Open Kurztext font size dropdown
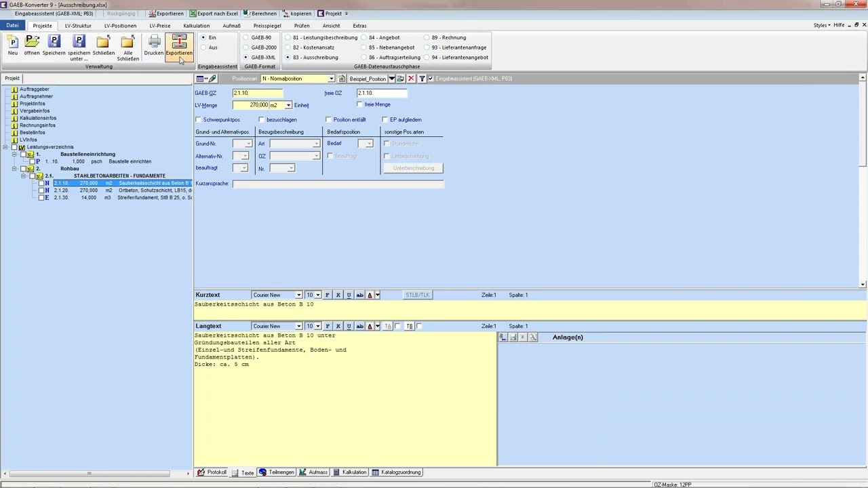This screenshot has height=488, width=868. tap(318, 295)
